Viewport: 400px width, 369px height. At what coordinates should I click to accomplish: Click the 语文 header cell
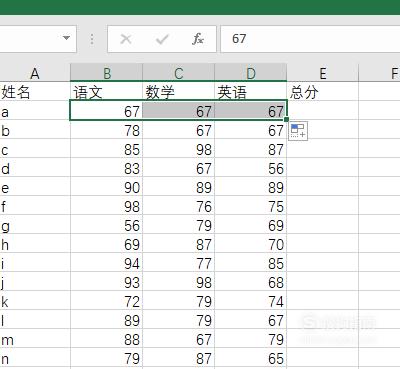[107, 92]
